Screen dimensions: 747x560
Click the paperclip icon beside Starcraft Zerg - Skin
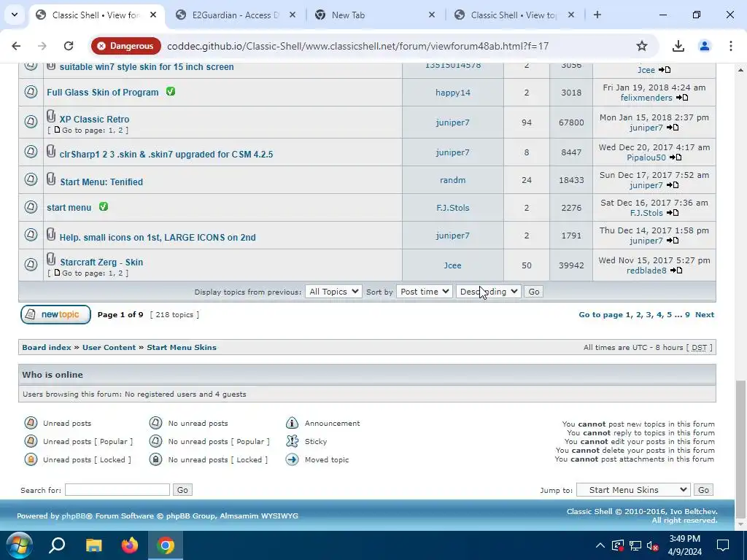(51, 259)
